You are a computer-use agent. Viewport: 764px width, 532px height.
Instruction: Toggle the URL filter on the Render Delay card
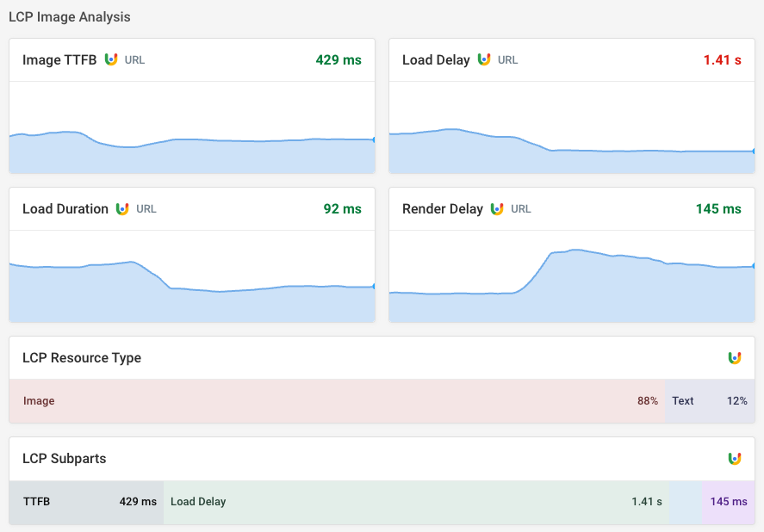523,208
